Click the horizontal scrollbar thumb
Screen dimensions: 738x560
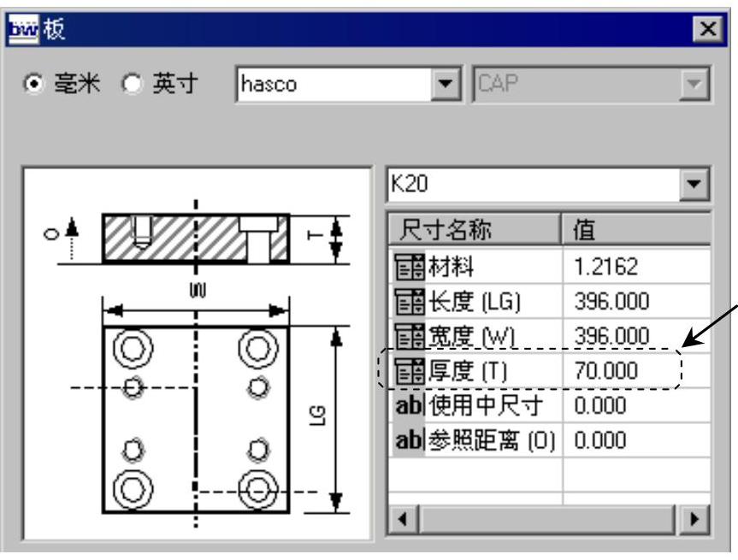pos(547,520)
